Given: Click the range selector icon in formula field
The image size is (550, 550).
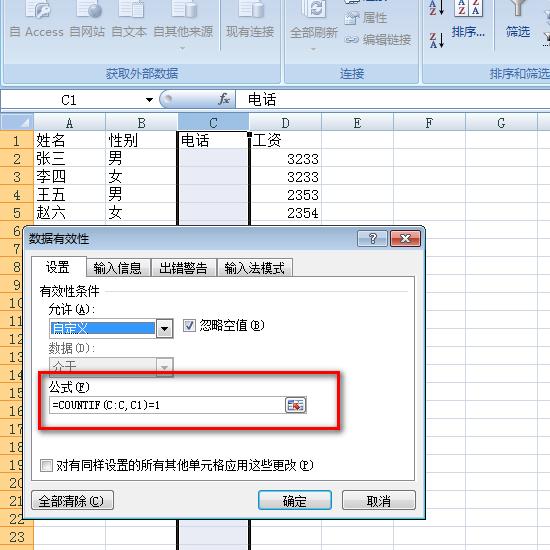Looking at the screenshot, I should pos(296,405).
